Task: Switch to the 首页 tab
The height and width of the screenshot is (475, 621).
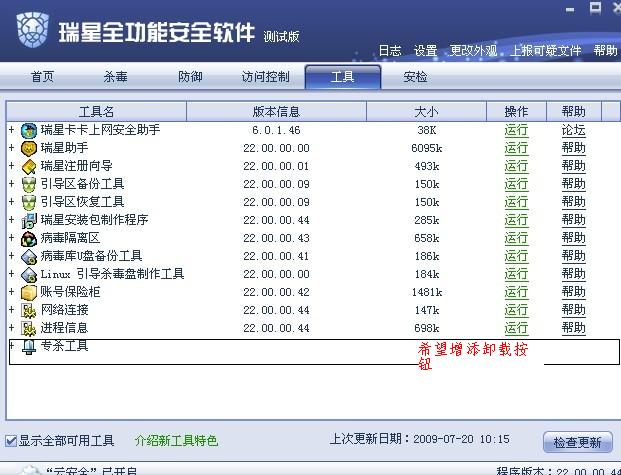Action: pyautogui.click(x=42, y=76)
